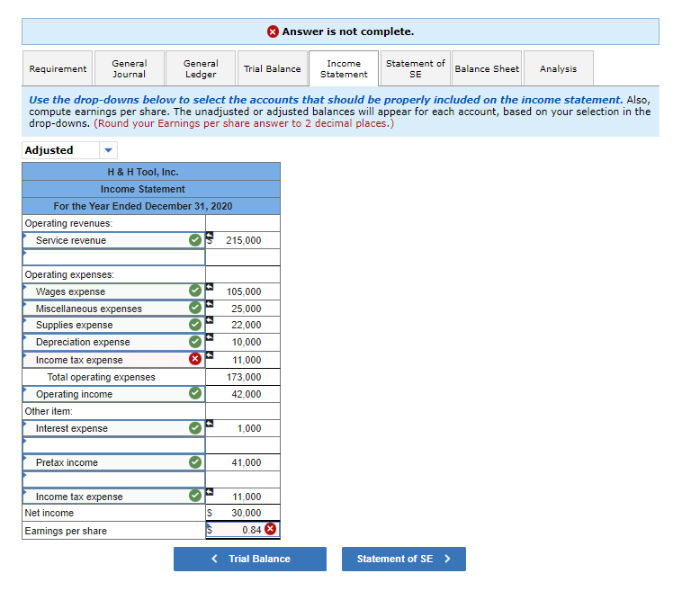Click the Net income amount 30,000

[247, 513]
